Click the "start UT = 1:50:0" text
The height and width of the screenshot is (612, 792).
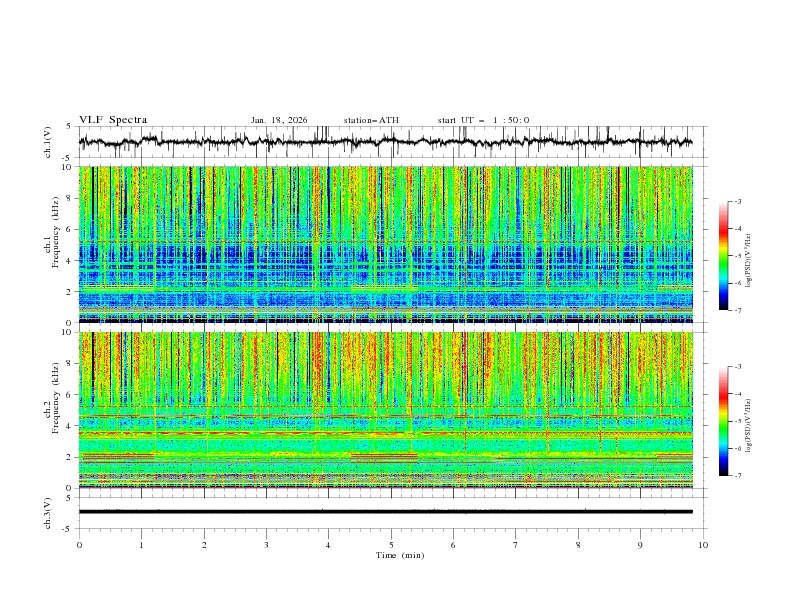click(x=483, y=120)
